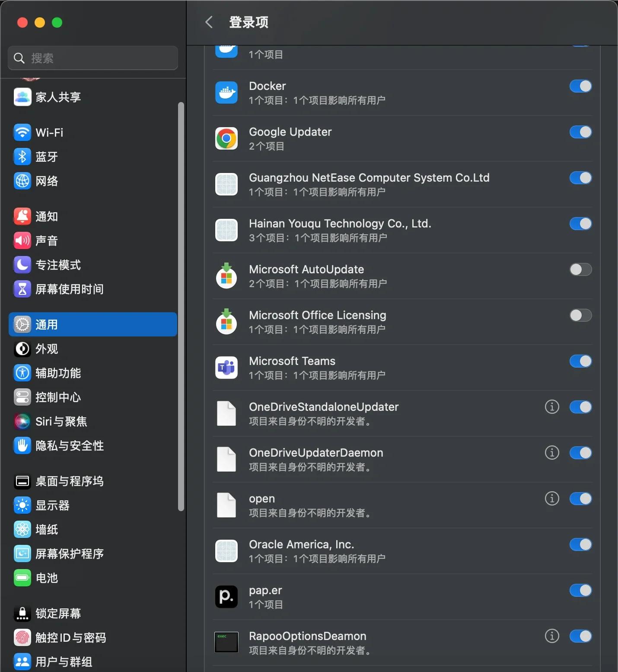The width and height of the screenshot is (618, 672).
Task: Click the Microsoft AutoUpdate app icon
Action: [x=226, y=275]
